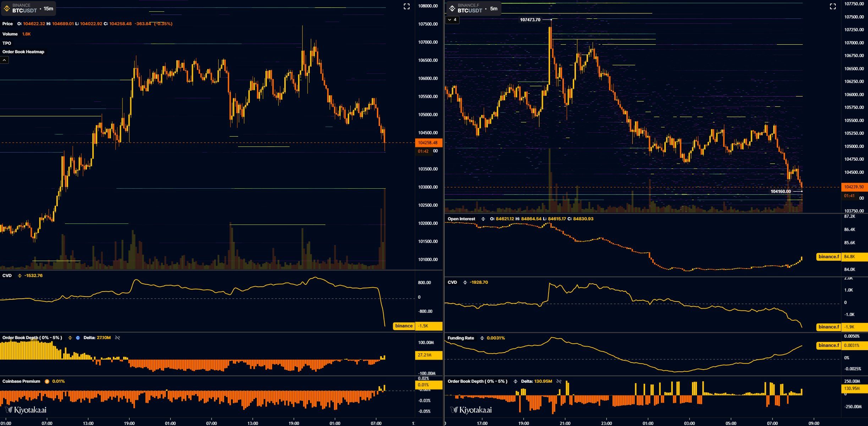Open fullscreen mode on the left chart

407,6
